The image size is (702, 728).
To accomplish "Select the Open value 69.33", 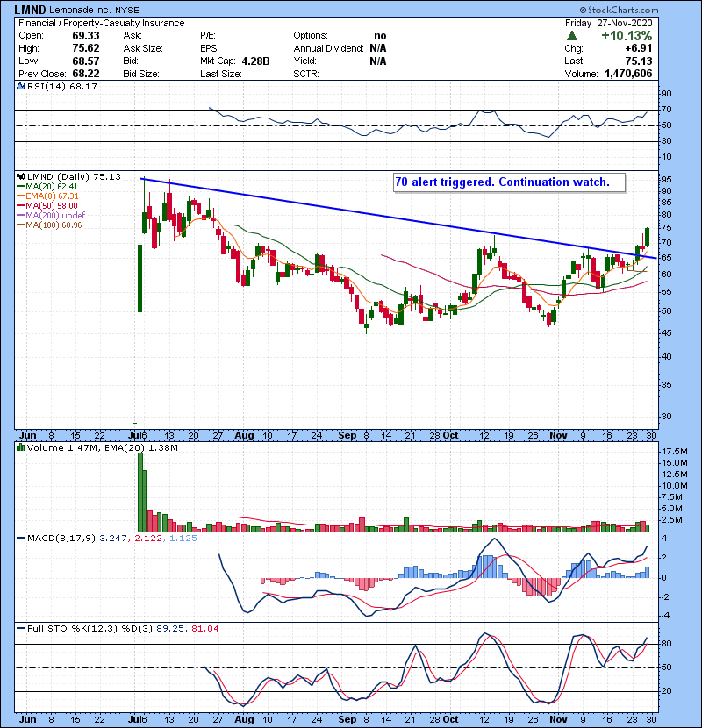I will point(86,36).
